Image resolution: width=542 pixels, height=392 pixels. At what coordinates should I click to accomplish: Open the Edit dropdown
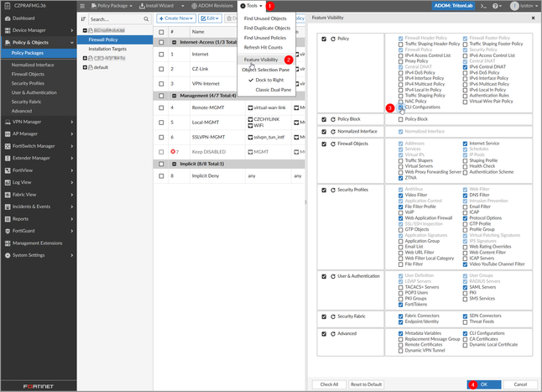pos(210,18)
